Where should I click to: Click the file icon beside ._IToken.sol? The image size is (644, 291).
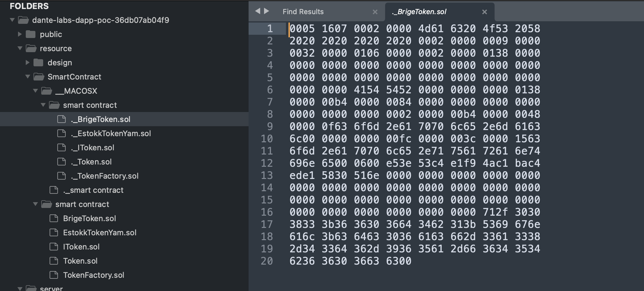pyautogui.click(x=61, y=147)
